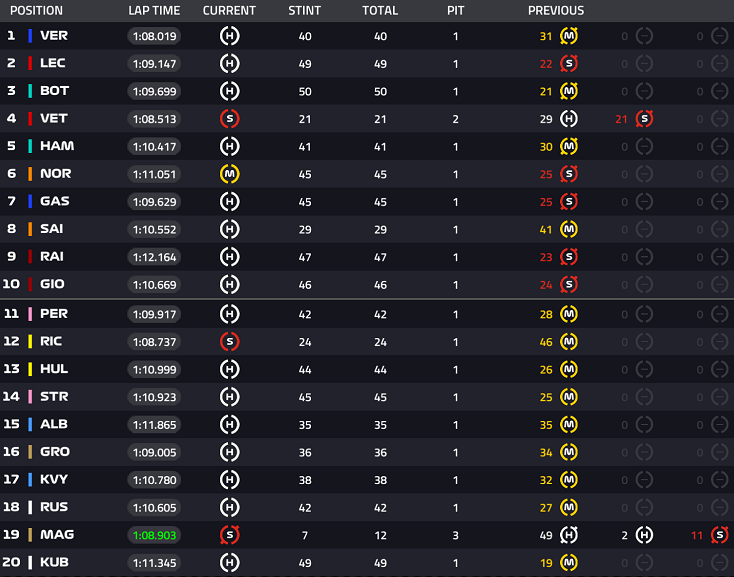Click KUB's previous medium tyre icon
Image resolution: width=734 pixels, height=577 pixels.
569,562
